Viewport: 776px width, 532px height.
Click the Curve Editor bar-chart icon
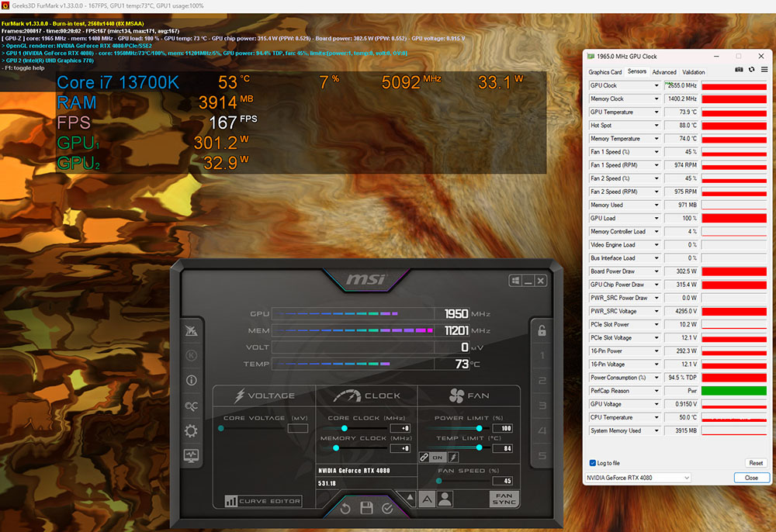230,501
